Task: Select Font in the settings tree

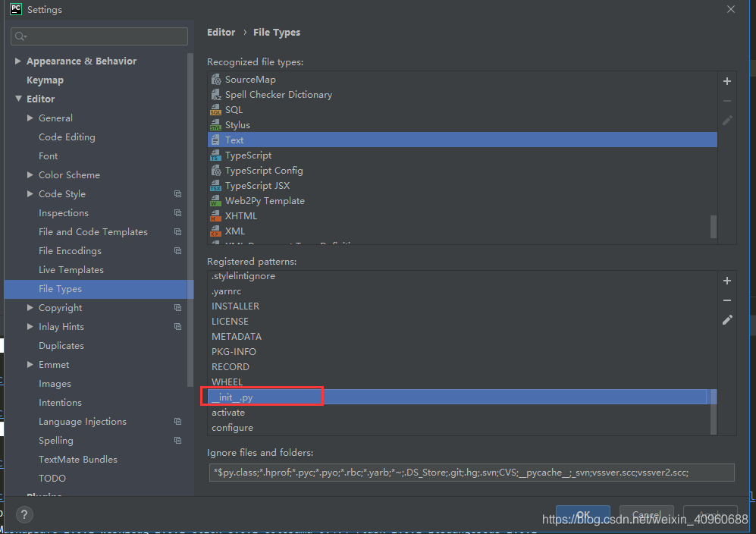Action: click(49, 155)
